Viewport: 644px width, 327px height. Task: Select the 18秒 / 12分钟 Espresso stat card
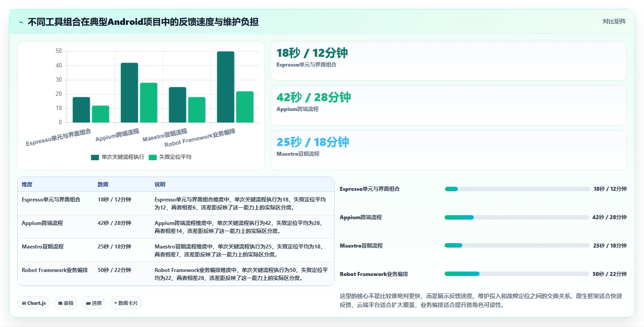pos(448,61)
